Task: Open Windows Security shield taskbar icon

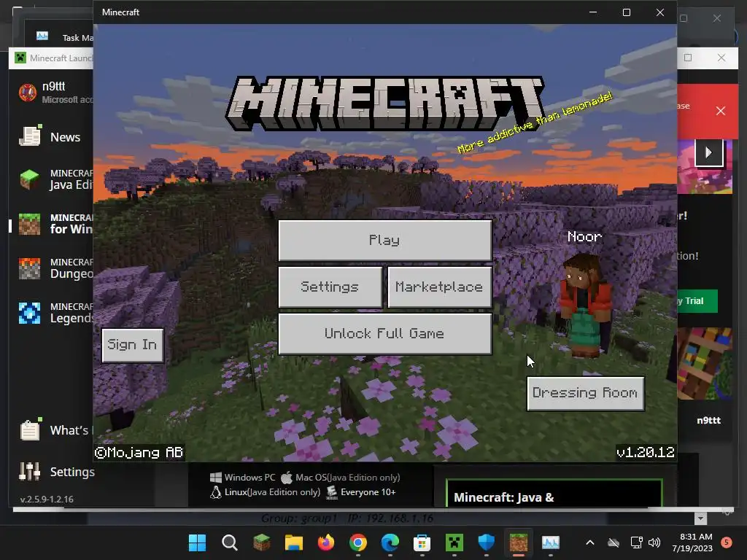Action: [487, 542]
